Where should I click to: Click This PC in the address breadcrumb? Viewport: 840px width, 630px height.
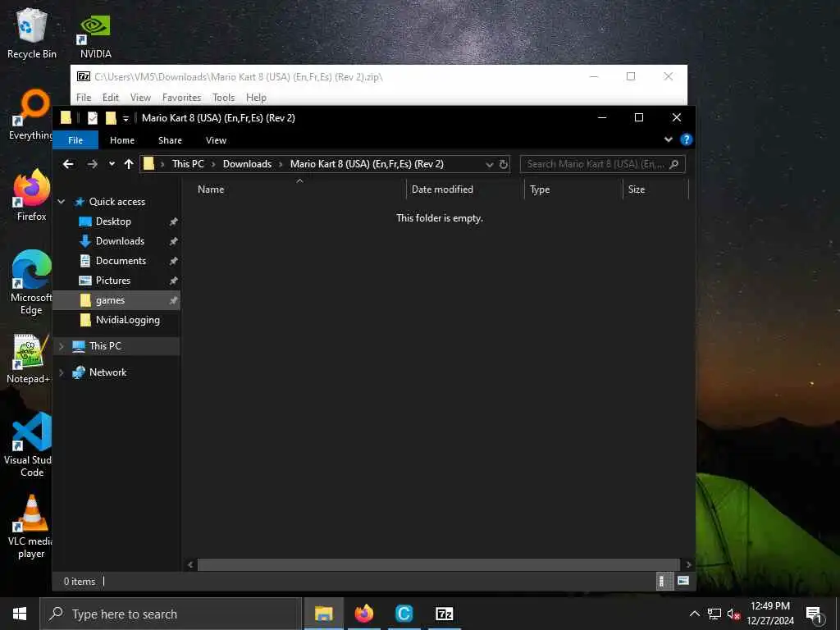pyautogui.click(x=188, y=164)
